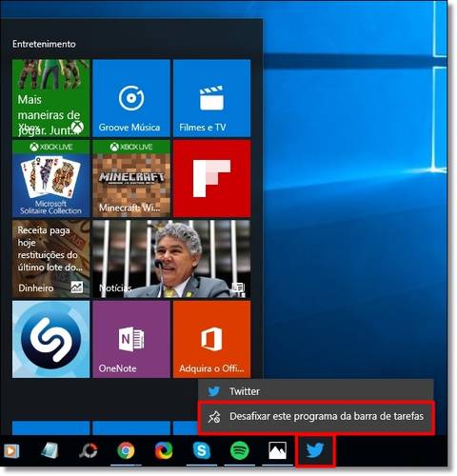Open the OneNote tile
Viewport: 457px width, 476px height.
131,339
